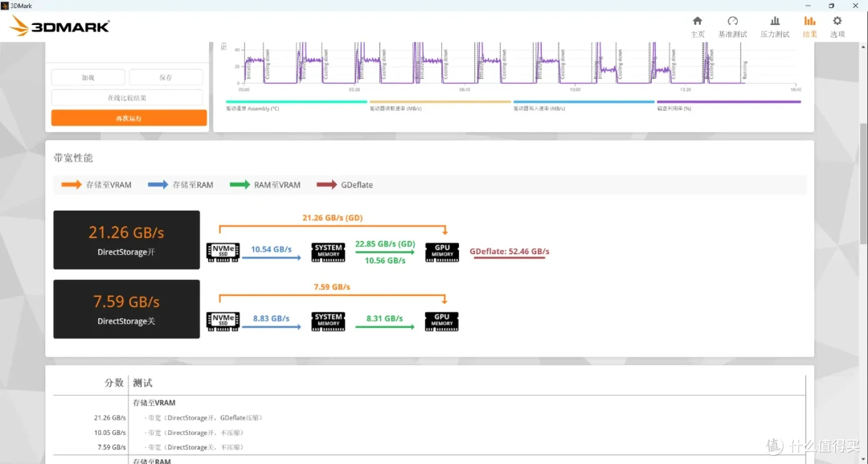Image resolution: width=868 pixels, height=464 pixels.
Task: Click 10.54 GB/s blue value
Action: 272,249
